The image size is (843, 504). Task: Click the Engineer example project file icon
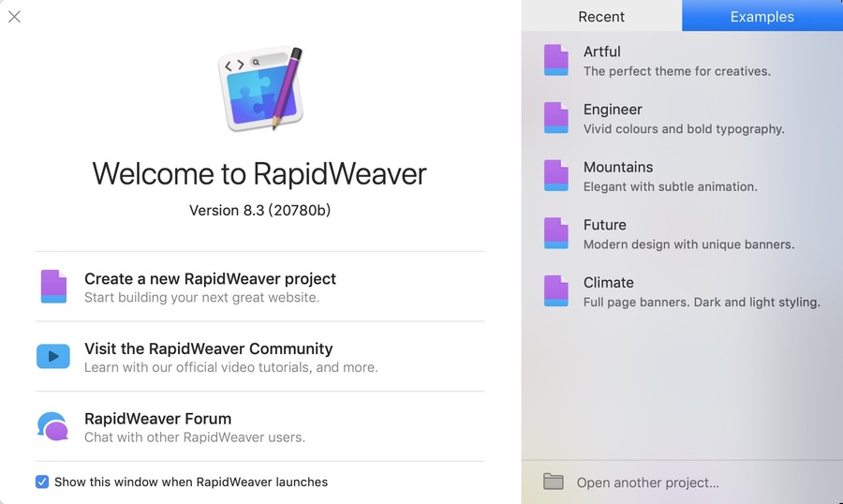(x=556, y=118)
